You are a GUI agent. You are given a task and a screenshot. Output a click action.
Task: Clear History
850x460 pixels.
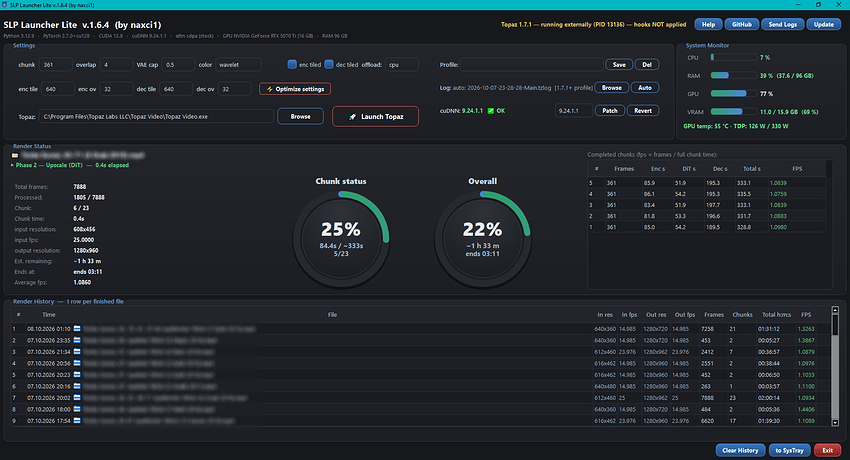(x=740, y=450)
